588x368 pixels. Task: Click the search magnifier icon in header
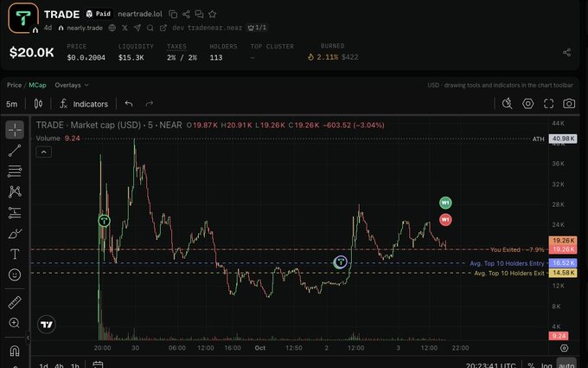150,28
